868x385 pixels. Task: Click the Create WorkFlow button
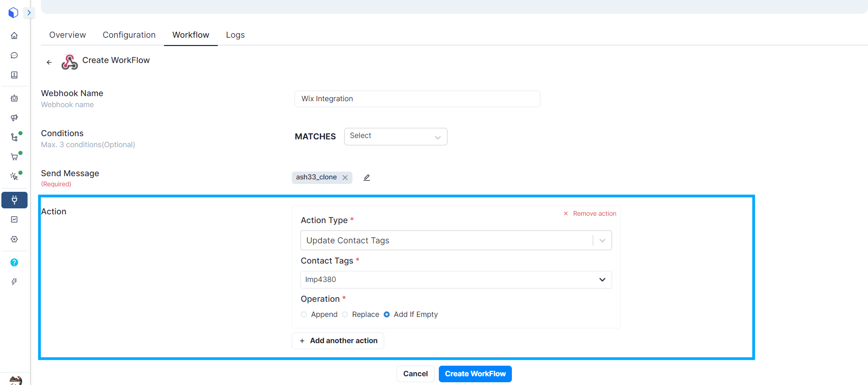pyautogui.click(x=475, y=374)
